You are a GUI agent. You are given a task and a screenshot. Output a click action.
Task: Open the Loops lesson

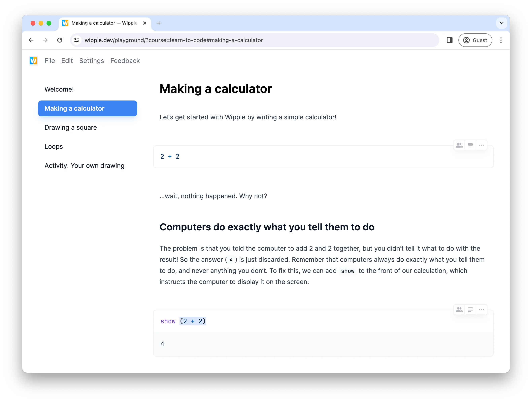point(54,146)
